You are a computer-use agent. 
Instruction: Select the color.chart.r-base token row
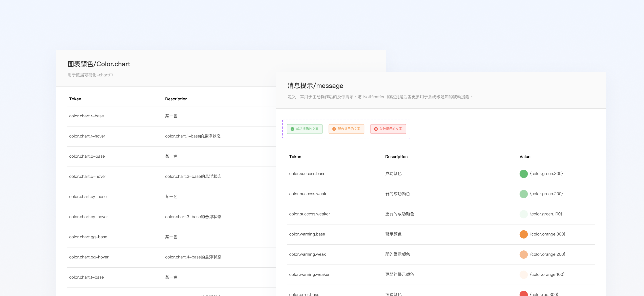pos(86,116)
